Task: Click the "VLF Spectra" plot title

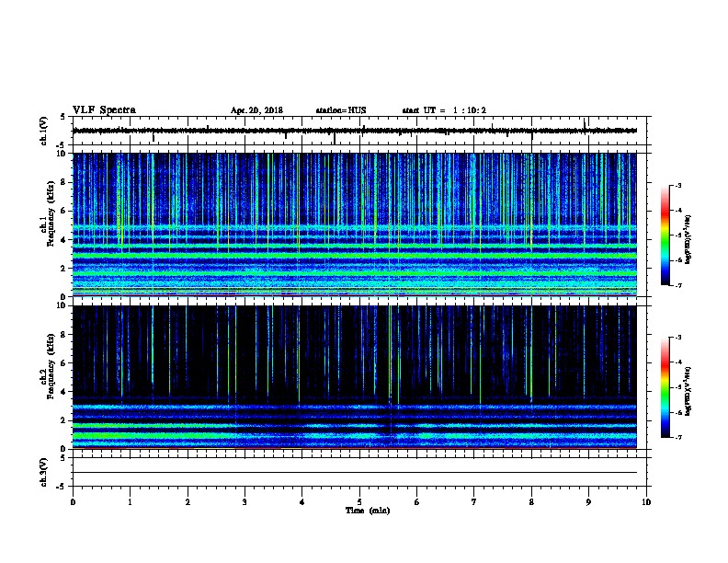Action: pos(105,110)
